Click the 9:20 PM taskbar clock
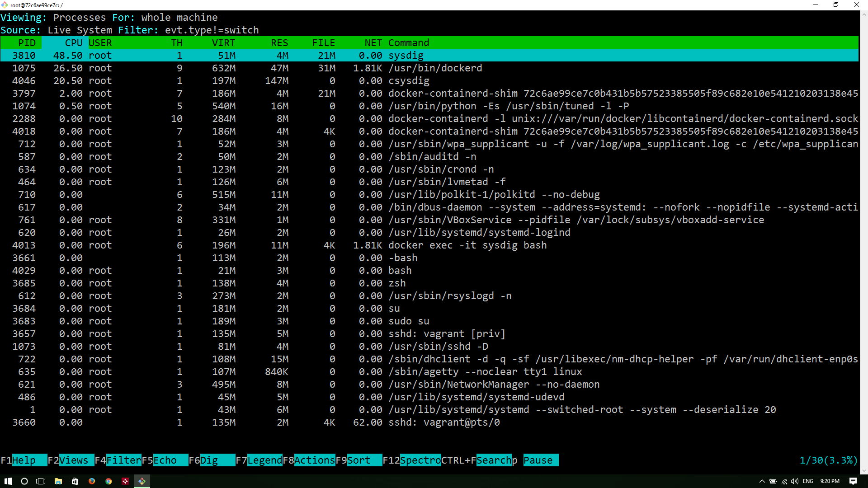This screenshot has height=488, width=868. (x=830, y=481)
